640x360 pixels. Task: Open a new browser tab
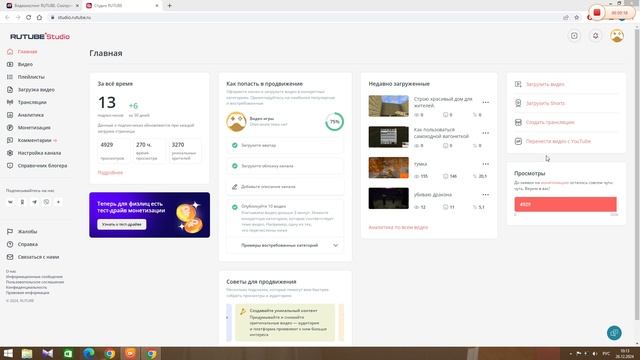point(169,6)
